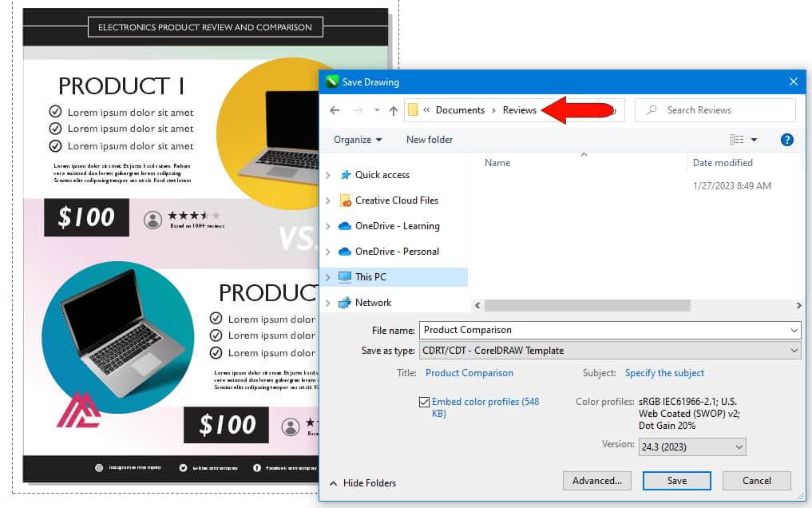Image resolution: width=812 pixels, height=508 pixels.
Task: Expand the This PC tree node
Action: point(327,277)
